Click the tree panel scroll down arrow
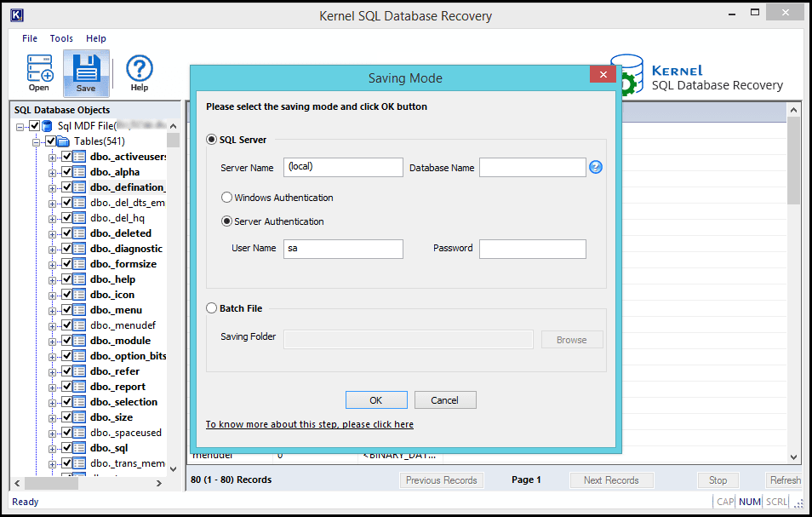Viewport: 812px width, 517px height. (x=173, y=469)
